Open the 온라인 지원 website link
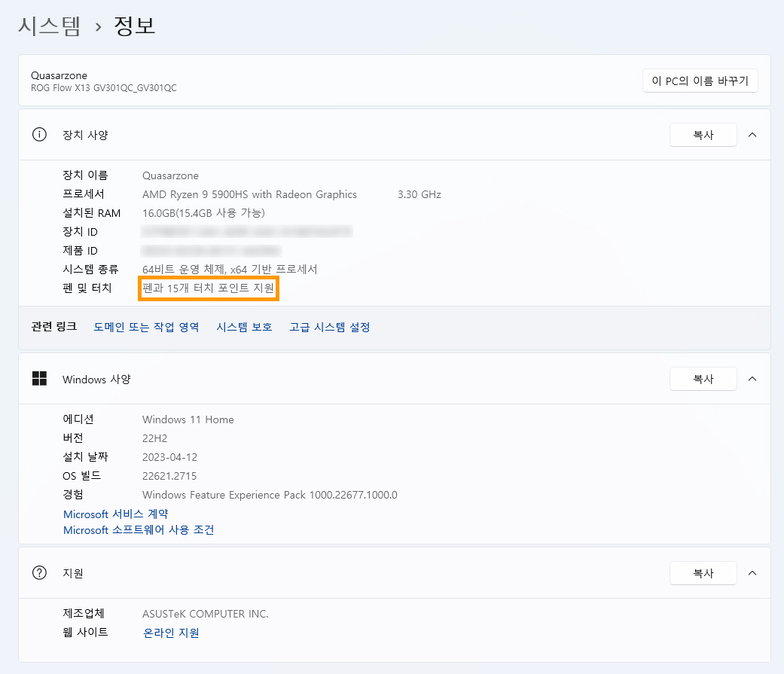Image resolution: width=784 pixels, height=674 pixels. click(x=171, y=633)
